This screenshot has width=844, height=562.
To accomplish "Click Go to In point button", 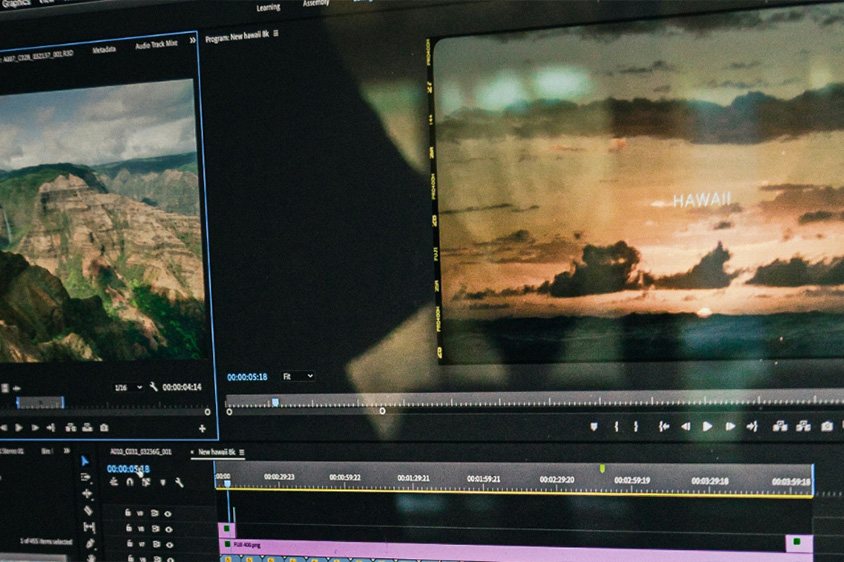I will [663, 426].
